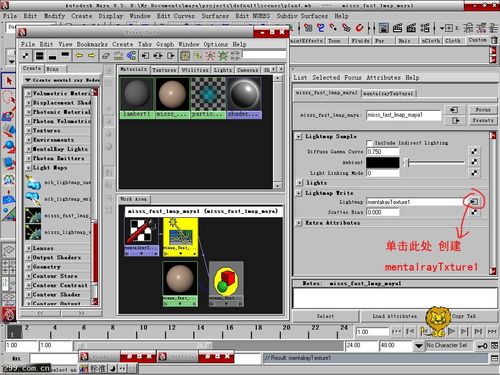Open the Edit NURBS menu
Screen dimensions: 500x375
coord(253,16)
